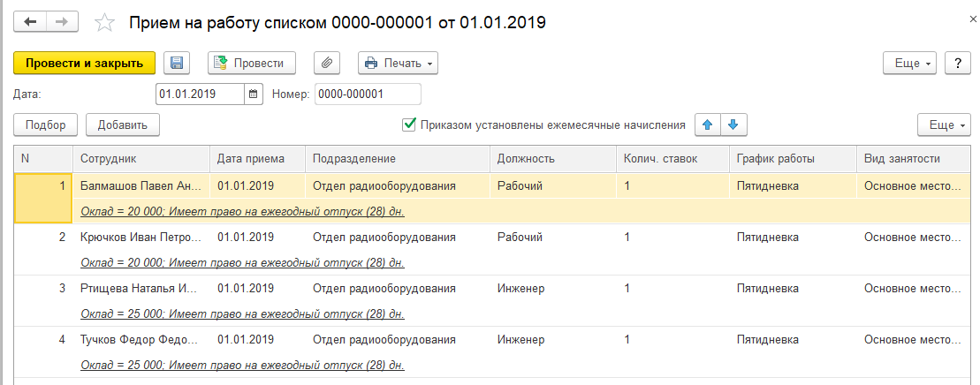This screenshot has height=385, width=980.
Task: Save document using the floppy disk icon
Action: pos(177,63)
